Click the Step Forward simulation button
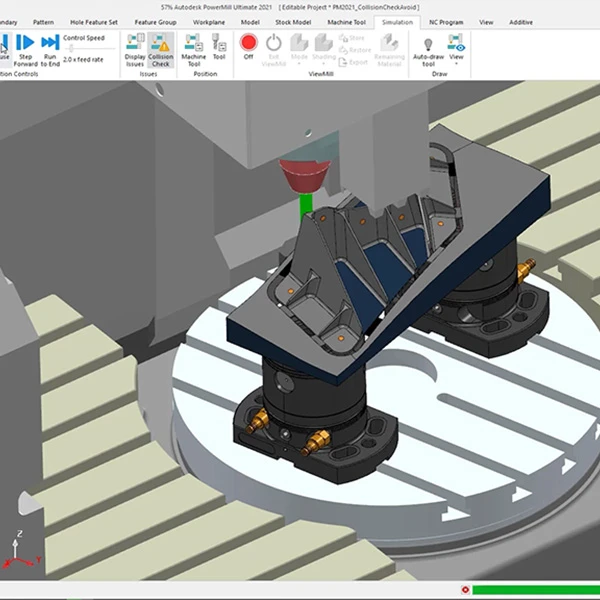This screenshot has width=600, height=600. pyautogui.click(x=26, y=48)
